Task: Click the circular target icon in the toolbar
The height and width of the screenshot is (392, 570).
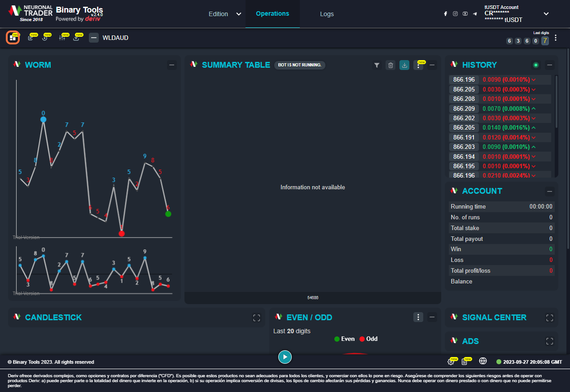Action: pyautogui.click(x=45, y=38)
